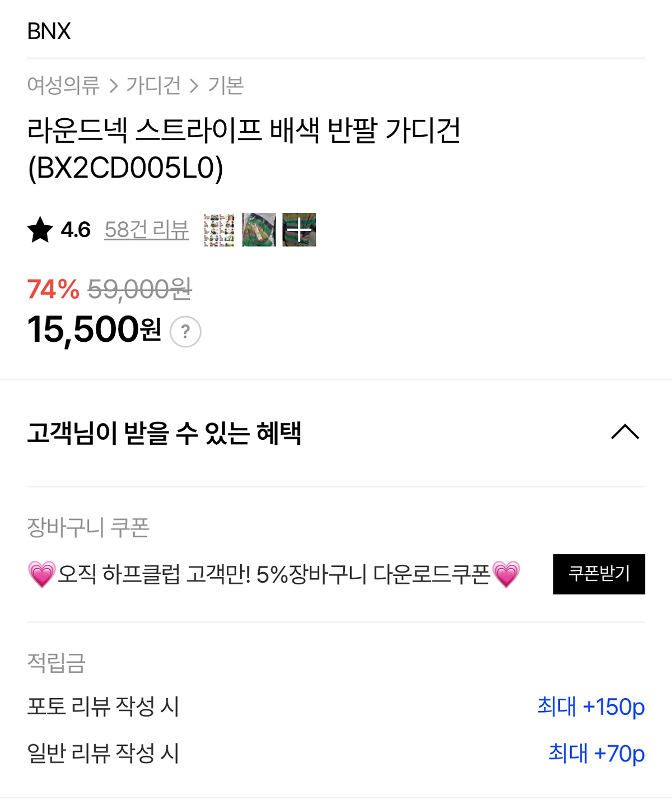The image size is (672, 804).
Task: Open the second review photo thumbnail
Action: (x=259, y=230)
